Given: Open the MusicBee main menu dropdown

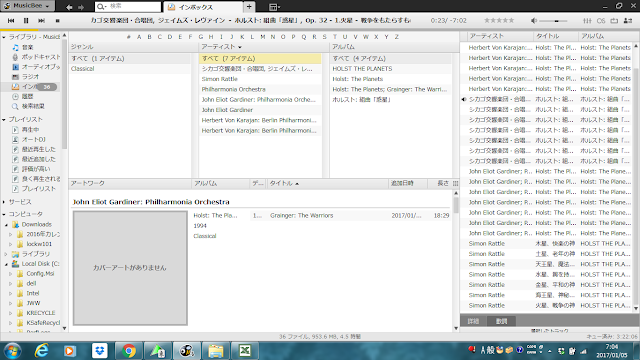Looking at the screenshot, I should (28, 6).
